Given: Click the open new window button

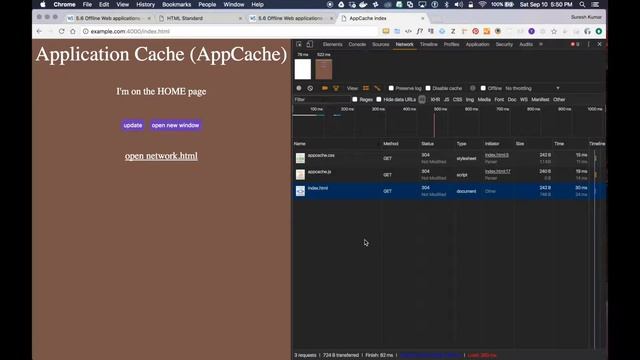Looking at the screenshot, I should point(176,125).
